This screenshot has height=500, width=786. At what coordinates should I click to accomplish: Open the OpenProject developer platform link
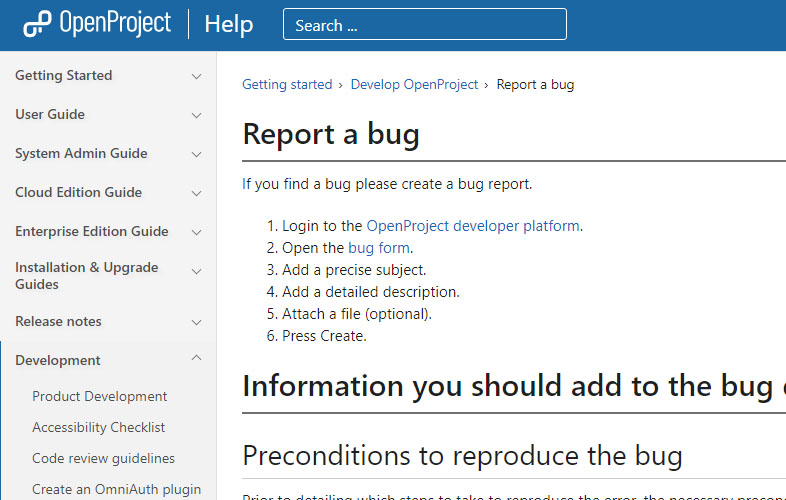pos(472,226)
